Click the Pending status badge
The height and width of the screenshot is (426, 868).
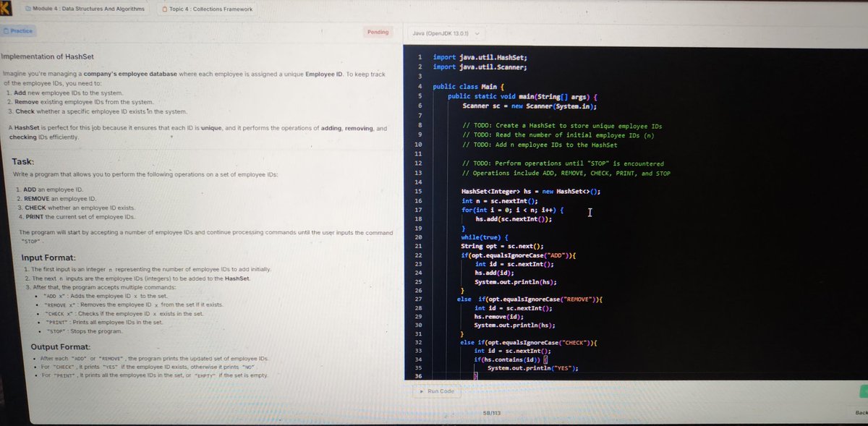[376, 32]
